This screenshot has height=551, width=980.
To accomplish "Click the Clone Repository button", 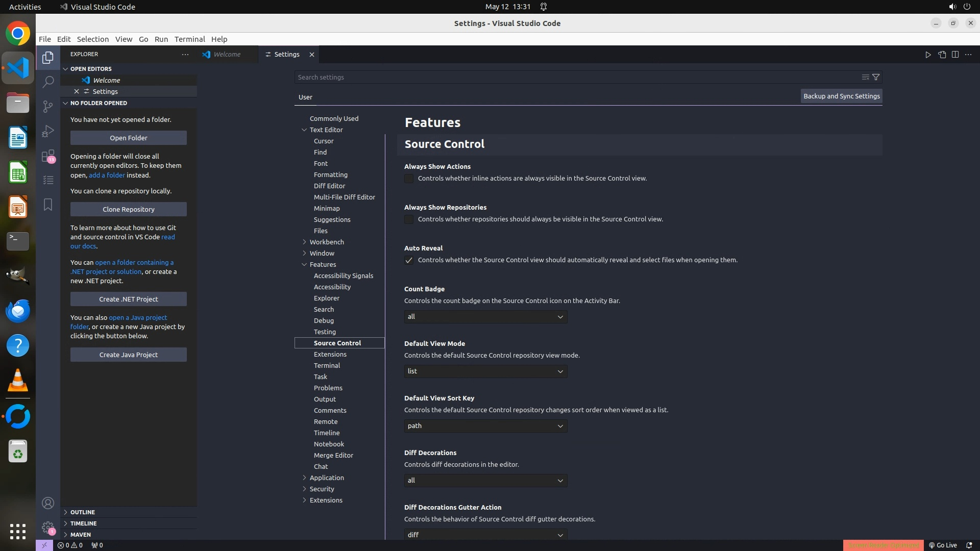I will click(x=128, y=209).
